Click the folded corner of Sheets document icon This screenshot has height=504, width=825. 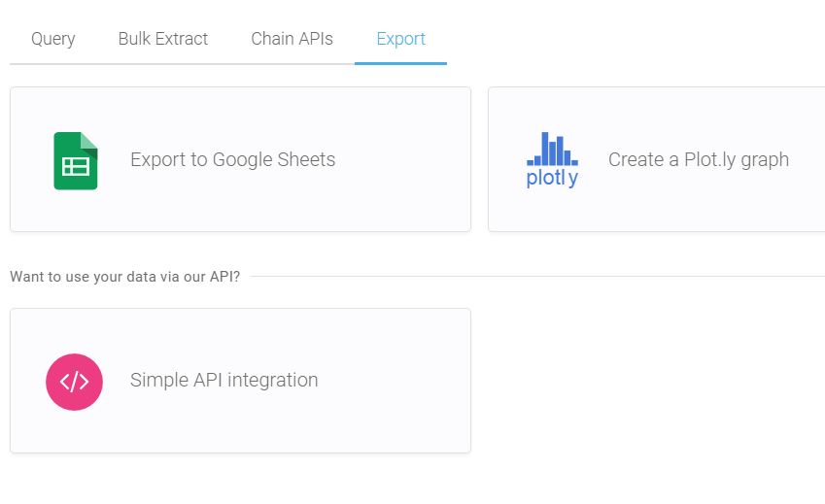(89, 141)
